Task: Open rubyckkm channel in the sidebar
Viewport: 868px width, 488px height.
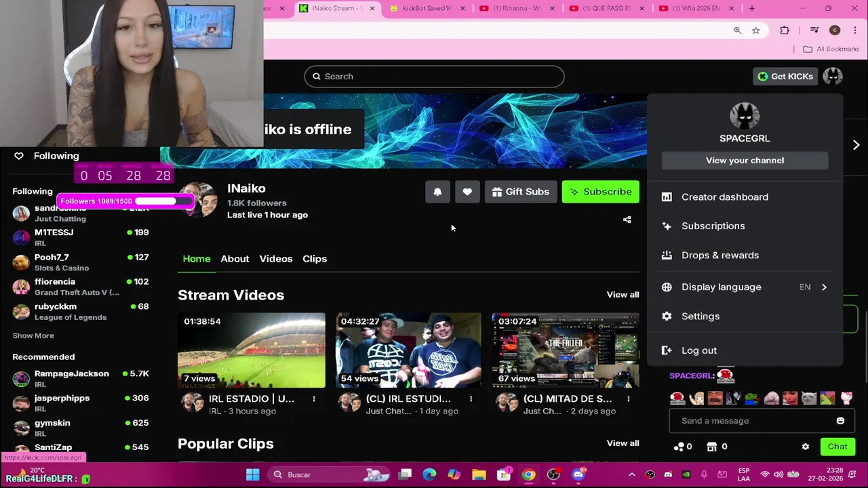Action: pos(81,311)
